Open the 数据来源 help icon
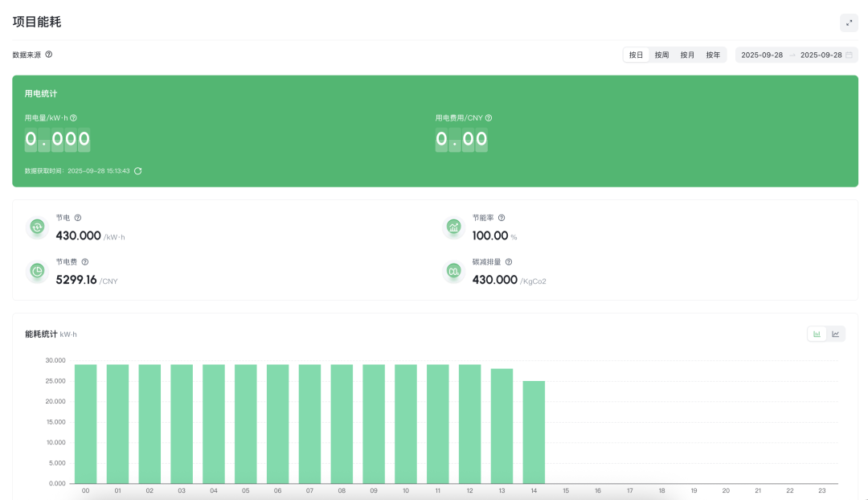The width and height of the screenshot is (868, 500). (49, 55)
